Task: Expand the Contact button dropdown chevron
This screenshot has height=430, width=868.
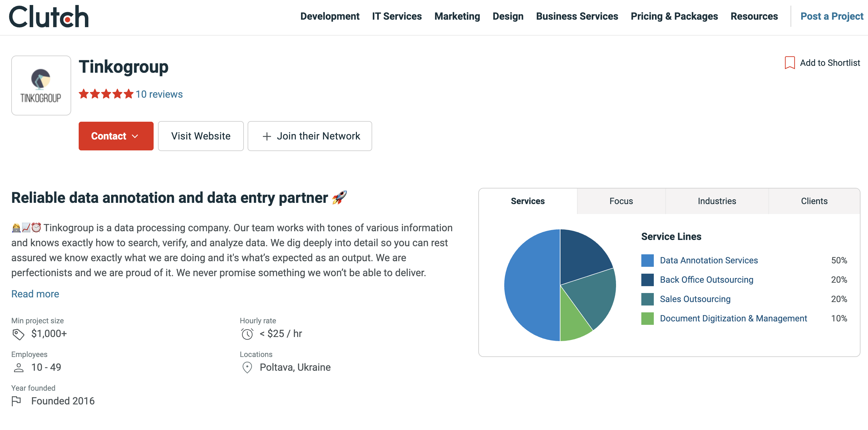Action: pyautogui.click(x=135, y=136)
